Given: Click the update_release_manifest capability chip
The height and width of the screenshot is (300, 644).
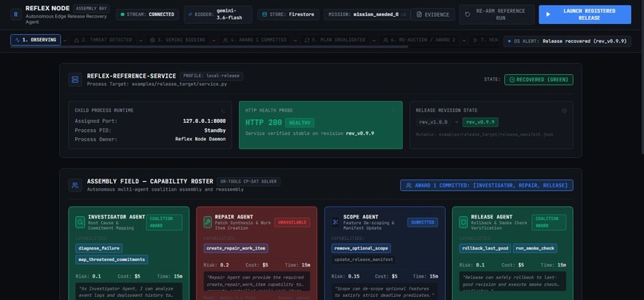Looking at the screenshot, I should (364, 259).
